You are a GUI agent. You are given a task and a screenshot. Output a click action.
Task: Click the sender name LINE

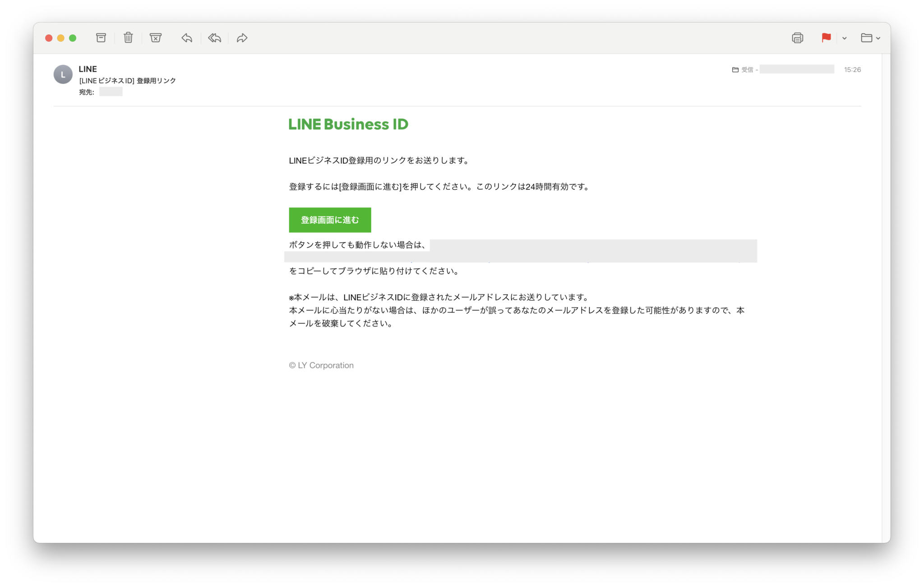point(87,69)
